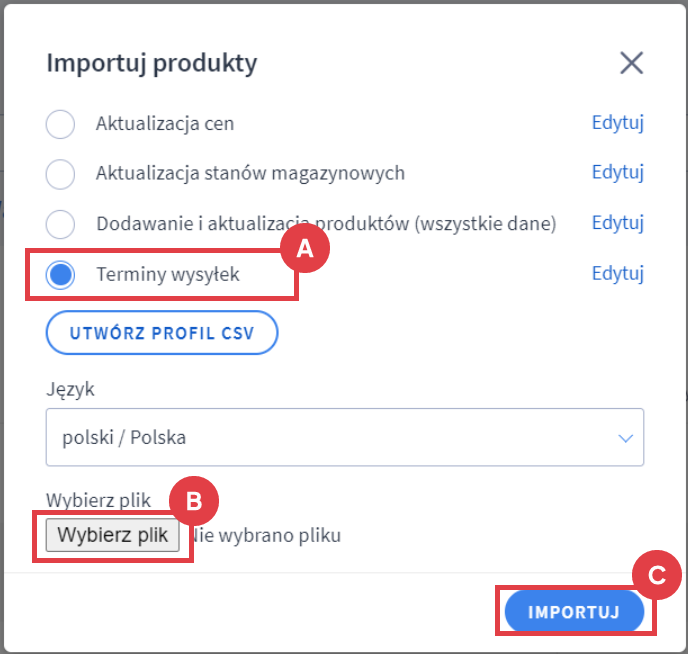The height and width of the screenshot is (654, 688).
Task: Select the Aktualizacja cen radio button
Action: [x=61, y=124]
